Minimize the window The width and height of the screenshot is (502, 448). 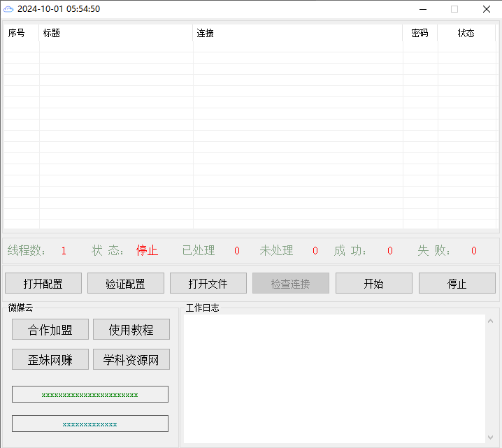pyautogui.click(x=423, y=9)
